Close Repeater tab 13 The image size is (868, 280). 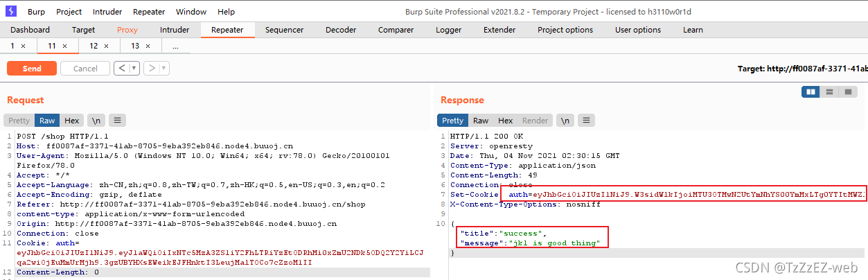click(x=148, y=46)
